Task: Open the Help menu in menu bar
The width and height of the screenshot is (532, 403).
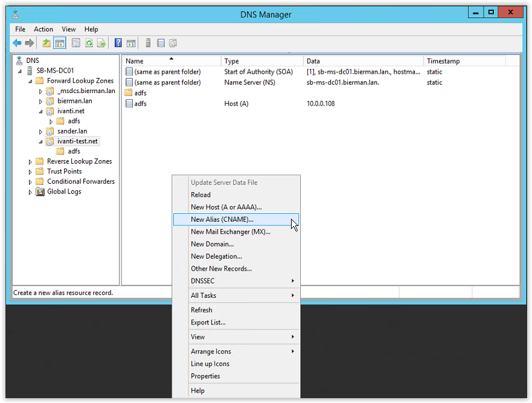Action: (91, 29)
